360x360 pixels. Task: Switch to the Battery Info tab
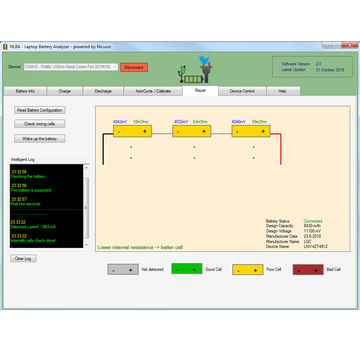click(25, 91)
